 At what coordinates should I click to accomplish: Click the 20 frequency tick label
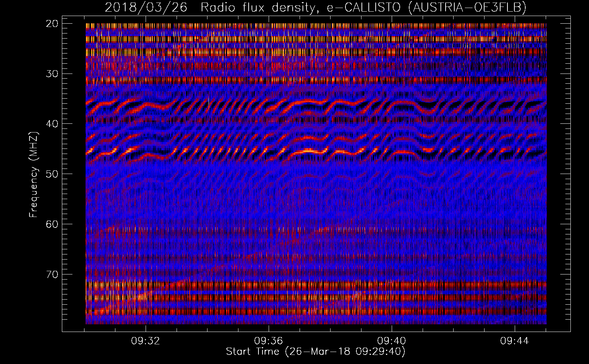pyautogui.click(x=52, y=24)
